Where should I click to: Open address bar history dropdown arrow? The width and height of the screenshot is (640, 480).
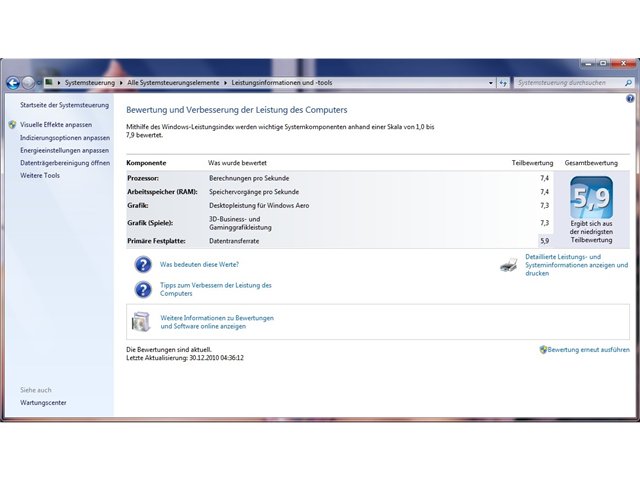[491, 83]
